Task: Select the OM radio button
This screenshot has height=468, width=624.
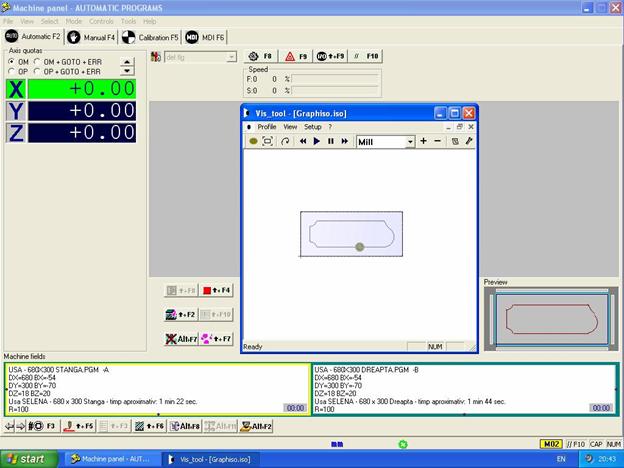Action: click(11, 62)
